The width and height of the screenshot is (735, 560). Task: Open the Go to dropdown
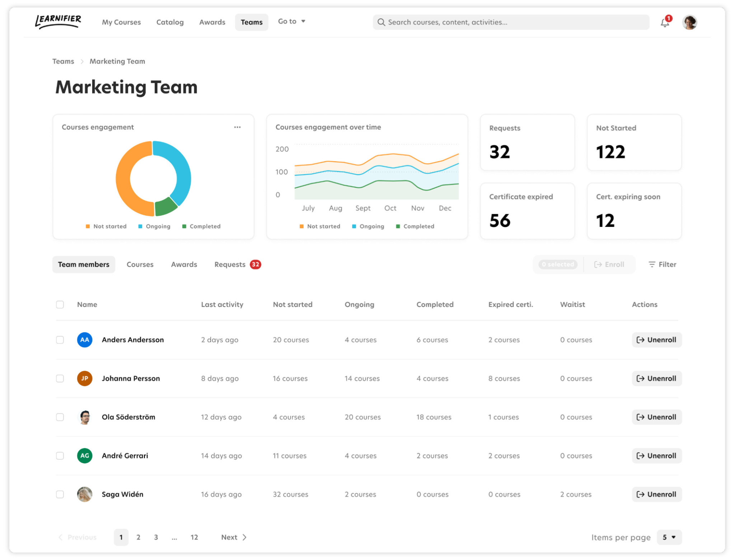pyautogui.click(x=291, y=22)
